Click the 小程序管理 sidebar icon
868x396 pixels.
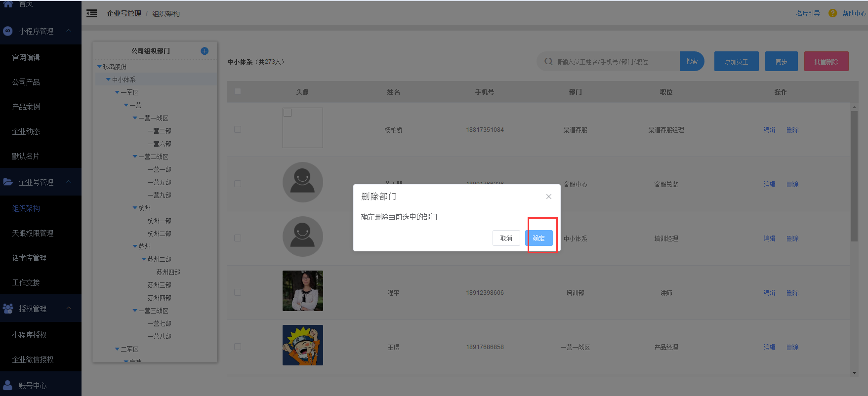[x=8, y=31]
